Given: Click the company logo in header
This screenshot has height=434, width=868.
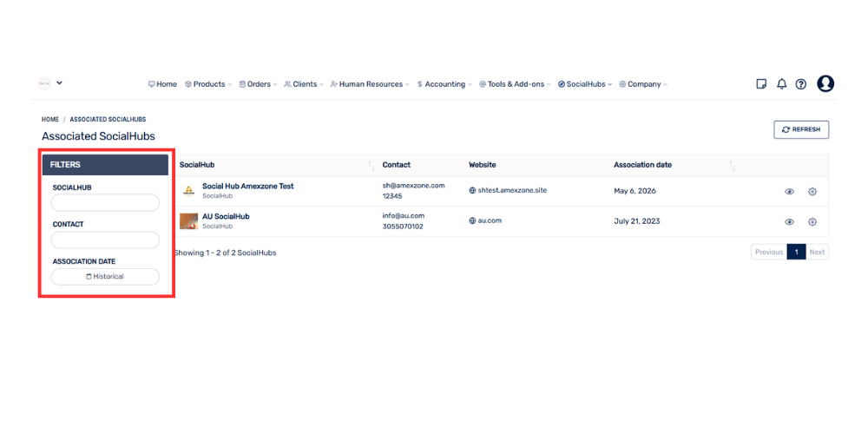Looking at the screenshot, I should tap(44, 83).
